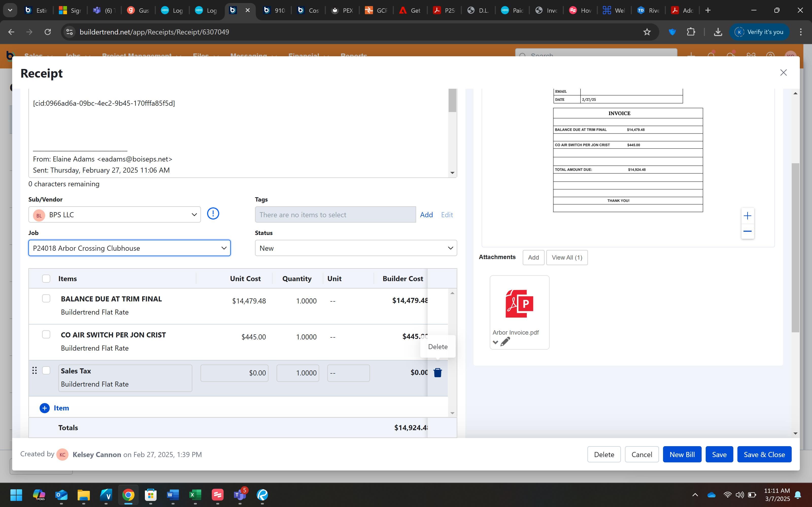The height and width of the screenshot is (507, 812).
Task: Close the Receipt dialog with X
Action: coord(783,73)
